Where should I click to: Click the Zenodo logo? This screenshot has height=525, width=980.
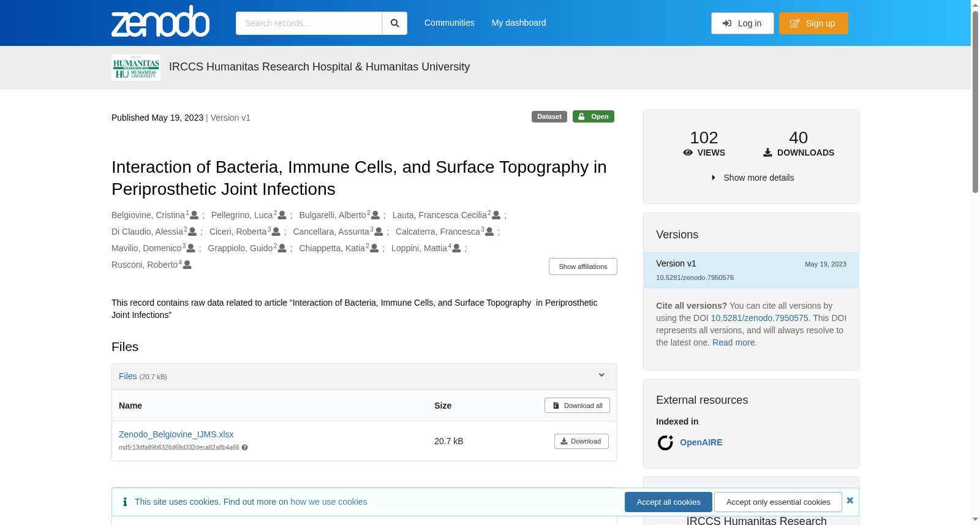[160, 22]
